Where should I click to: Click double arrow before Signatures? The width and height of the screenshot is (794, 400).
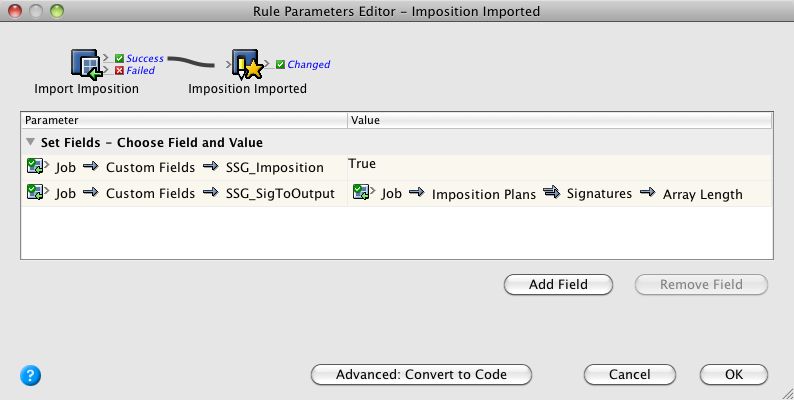pyautogui.click(x=551, y=192)
